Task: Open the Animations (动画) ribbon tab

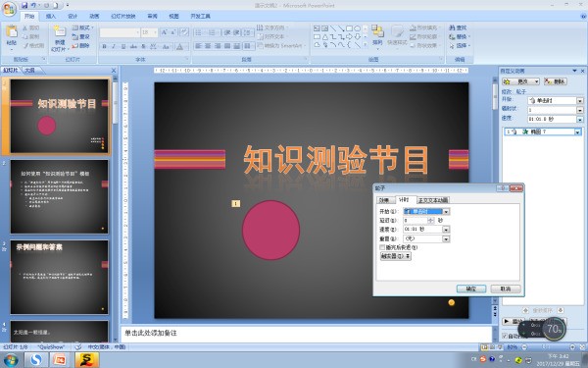Action: pyautogui.click(x=94, y=16)
